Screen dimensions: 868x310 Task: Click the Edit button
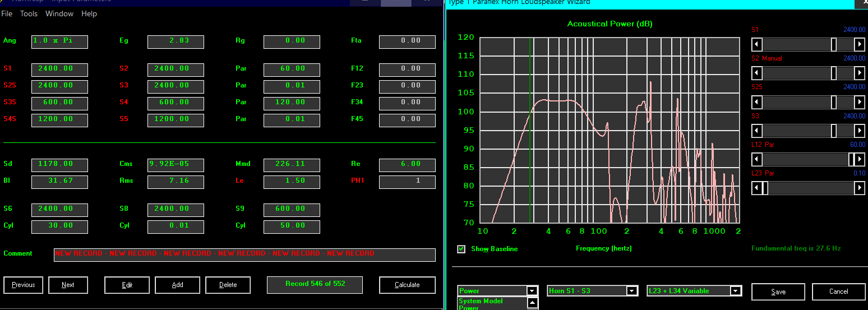coord(127,285)
